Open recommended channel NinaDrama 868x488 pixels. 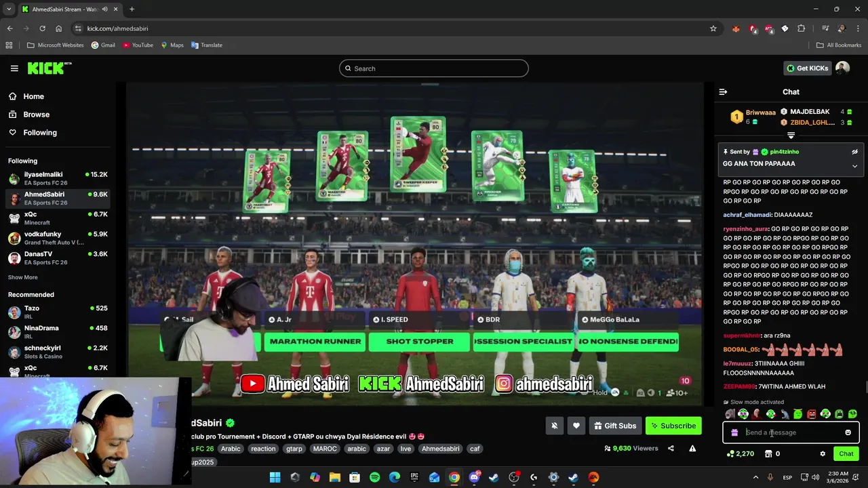click(x=58, y=331)
